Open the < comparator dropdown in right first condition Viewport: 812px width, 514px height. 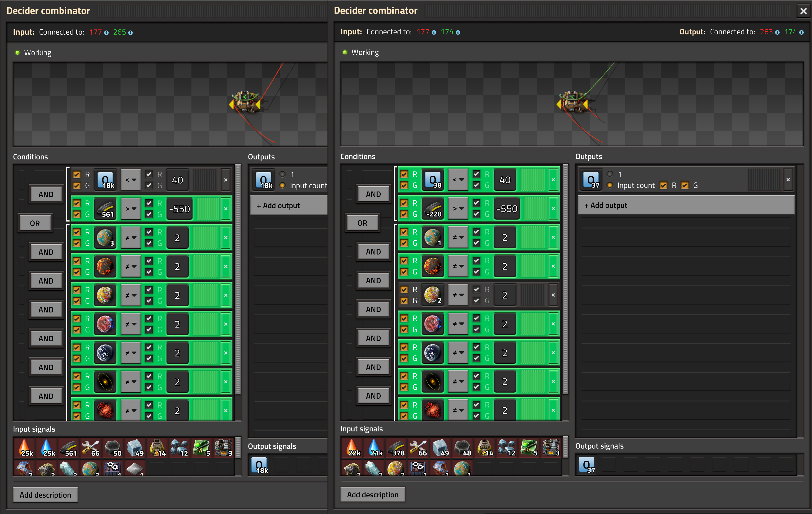(458, 180)
